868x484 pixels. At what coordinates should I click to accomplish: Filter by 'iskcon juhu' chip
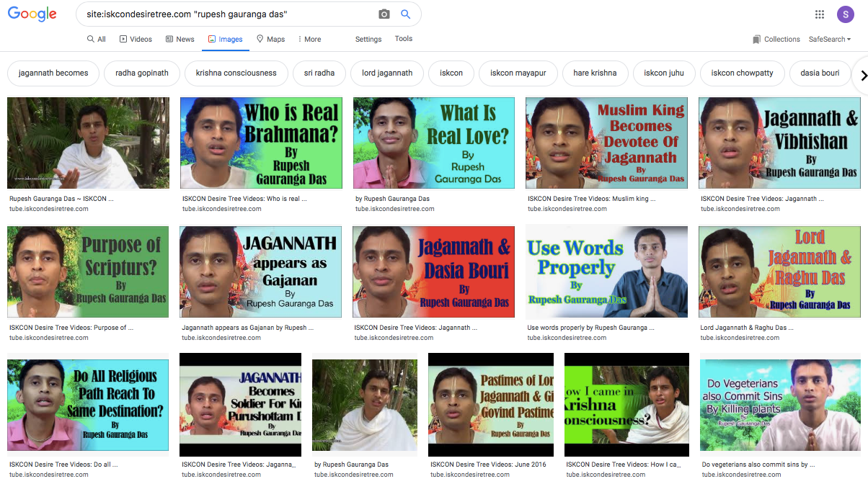click(664, 73)
